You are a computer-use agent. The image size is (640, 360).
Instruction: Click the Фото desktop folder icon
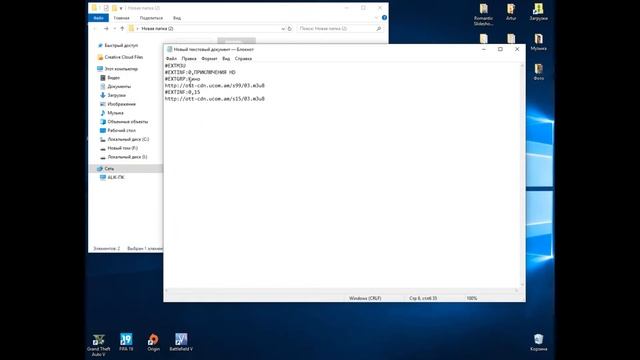point(538,71)
